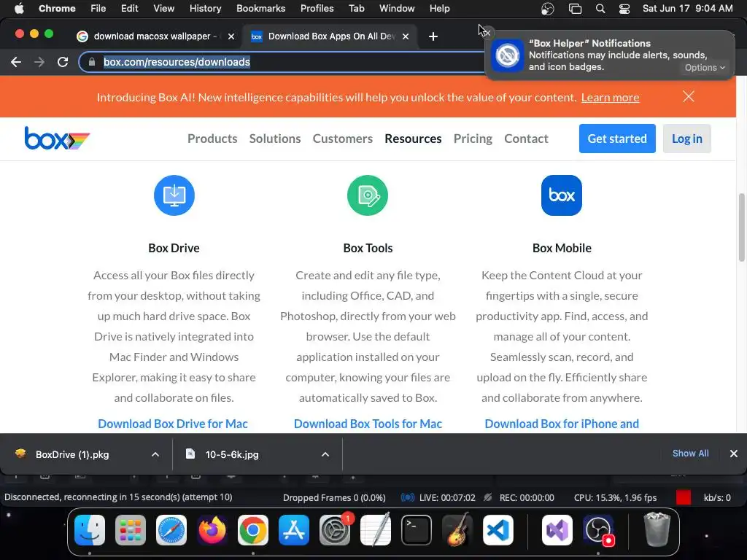Open the Trash in the dock

[x=657, y=530]
